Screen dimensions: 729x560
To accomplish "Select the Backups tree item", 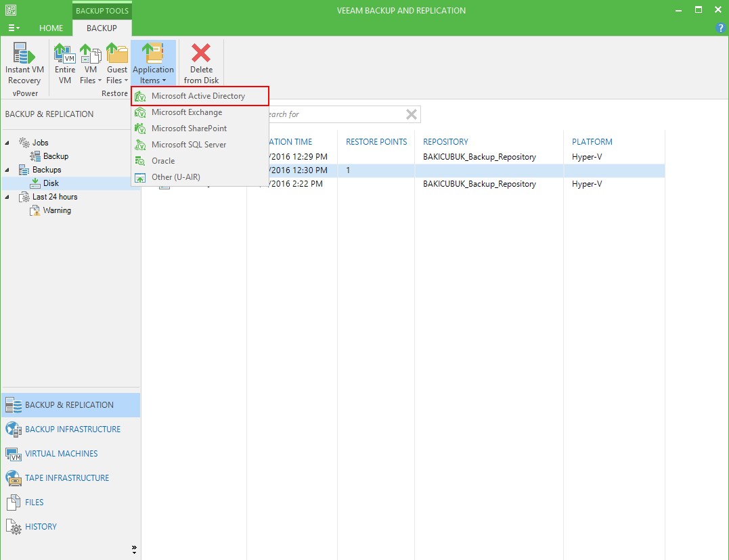I will [47, 170].
